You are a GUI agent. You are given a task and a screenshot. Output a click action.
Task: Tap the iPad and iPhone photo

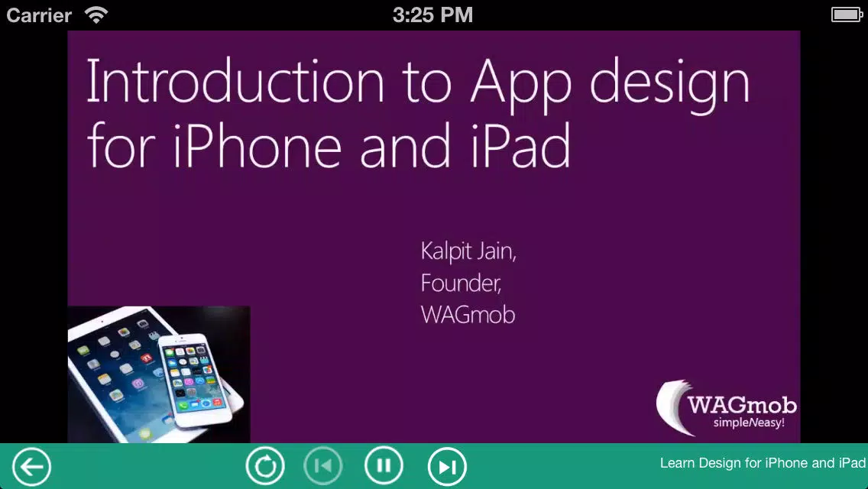pyautogui.click(x=159, y=374)
